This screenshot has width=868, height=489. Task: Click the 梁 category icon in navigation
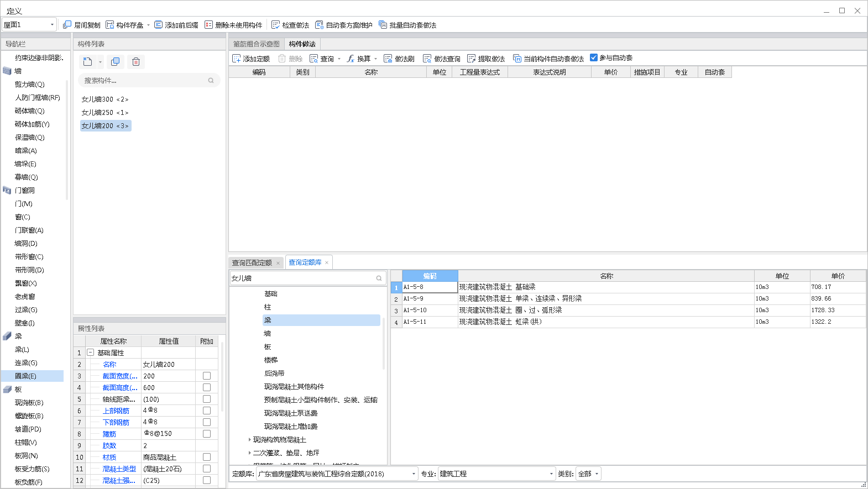click(7, 336)
